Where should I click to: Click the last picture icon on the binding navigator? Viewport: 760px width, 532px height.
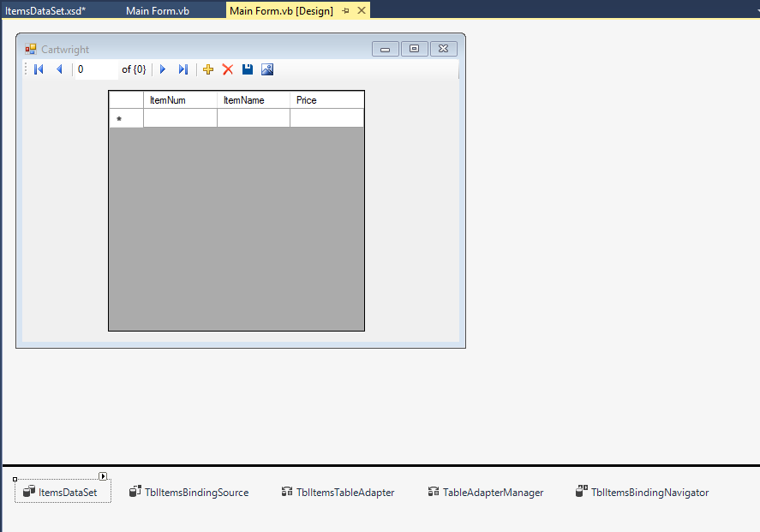point(267,69)
